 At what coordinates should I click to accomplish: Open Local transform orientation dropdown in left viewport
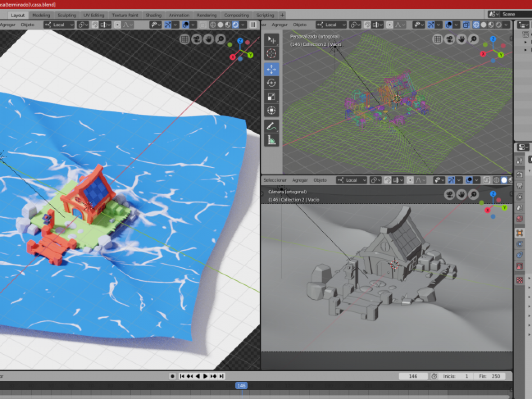[59, 25]
